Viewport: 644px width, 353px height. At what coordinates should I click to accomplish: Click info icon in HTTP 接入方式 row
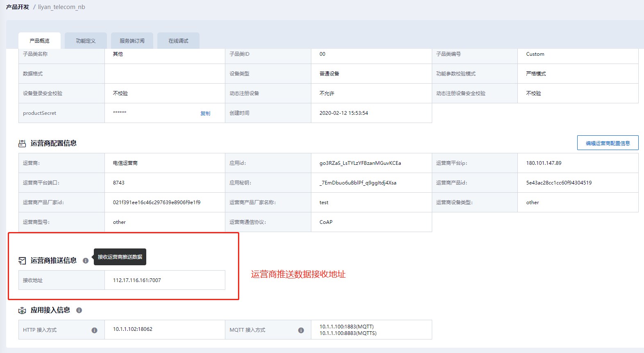point(94,330)
